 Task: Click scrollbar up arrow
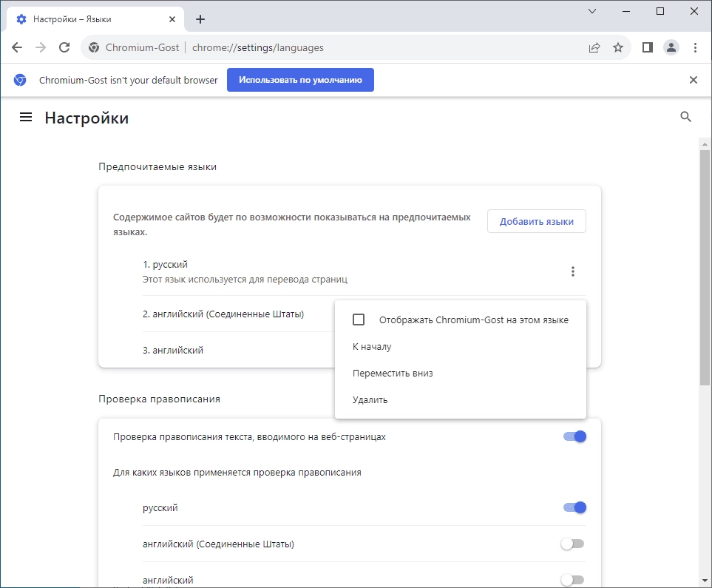pos(705,144)
